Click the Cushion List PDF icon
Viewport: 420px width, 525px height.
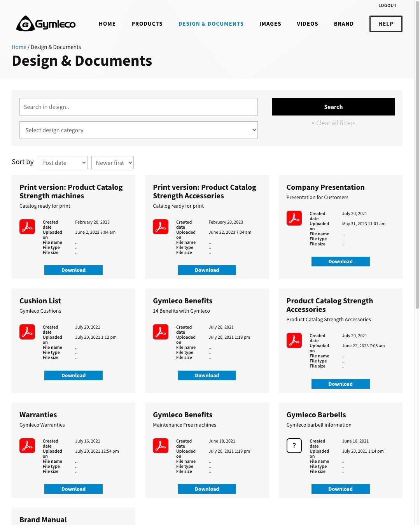[x=27, y=332]
